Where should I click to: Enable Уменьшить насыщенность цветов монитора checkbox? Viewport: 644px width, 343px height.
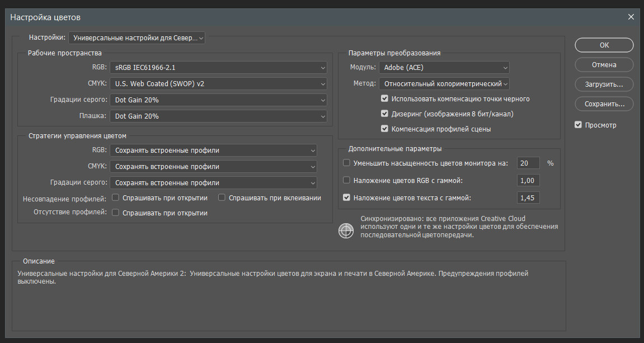pyautogui.click(x=346, y=163)
